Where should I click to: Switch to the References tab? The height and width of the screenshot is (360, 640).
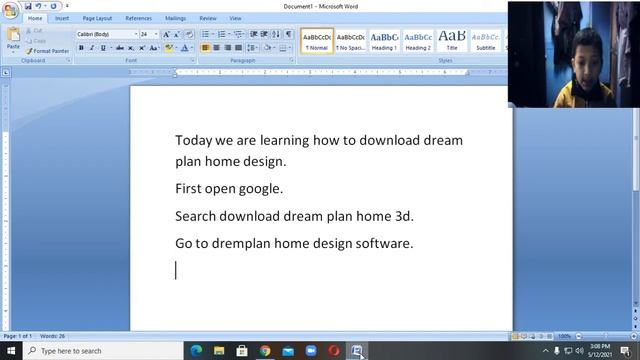point(138,18)
